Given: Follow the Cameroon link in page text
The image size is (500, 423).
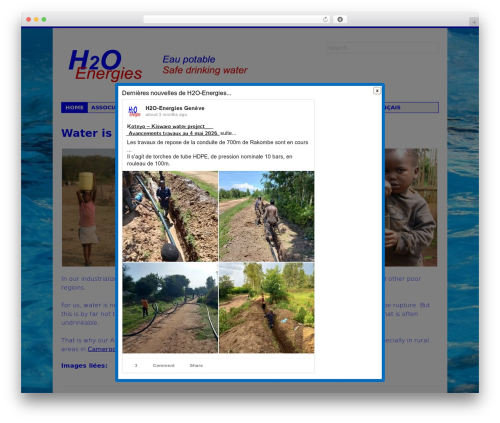Looking at the screenshot, I should (x=101, y=349).
